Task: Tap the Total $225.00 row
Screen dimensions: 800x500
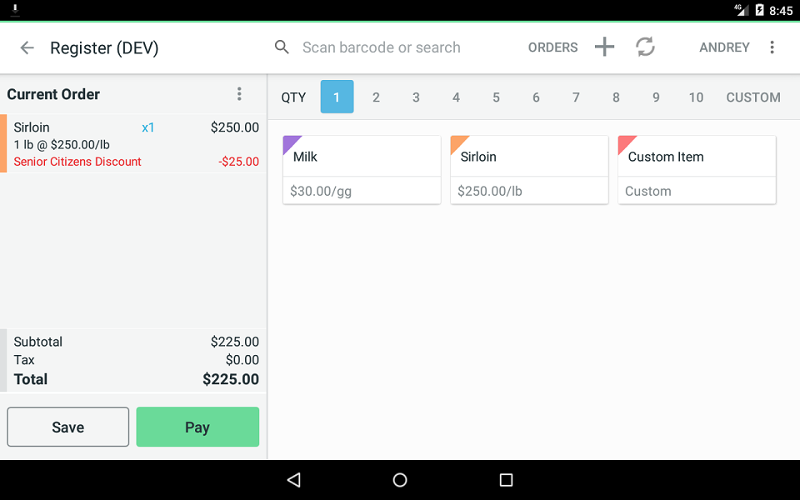Action: (x=136, y=379)
